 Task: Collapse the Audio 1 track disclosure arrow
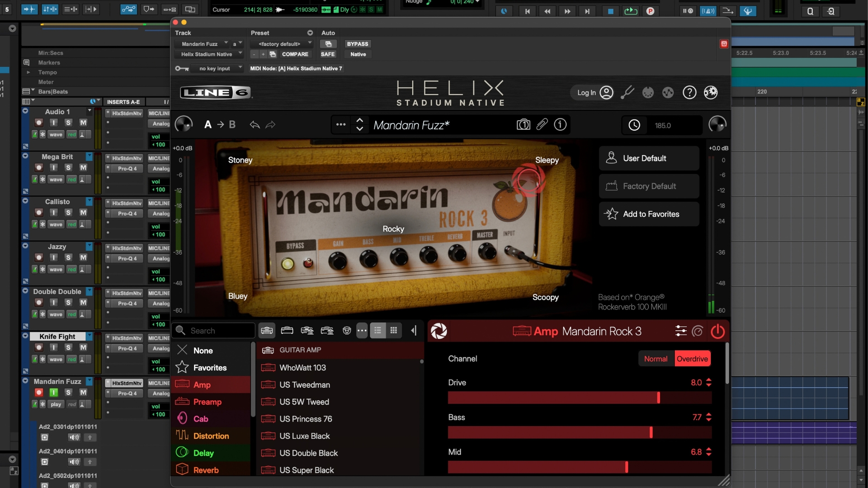[25, 111]
